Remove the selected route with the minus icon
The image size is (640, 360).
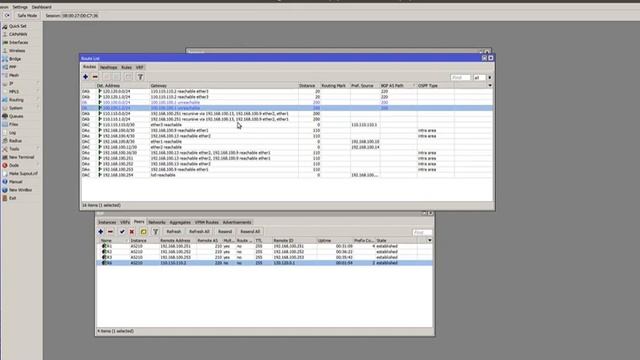[95, 77]
